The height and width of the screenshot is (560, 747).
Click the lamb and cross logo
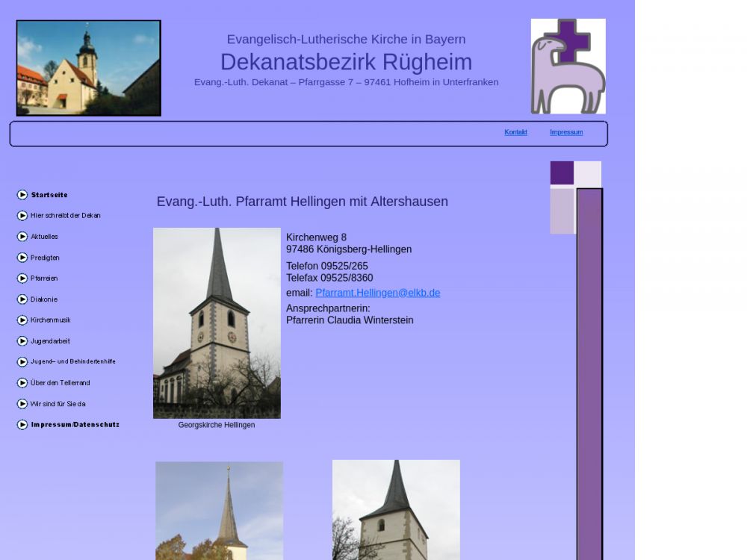[568, 66]
